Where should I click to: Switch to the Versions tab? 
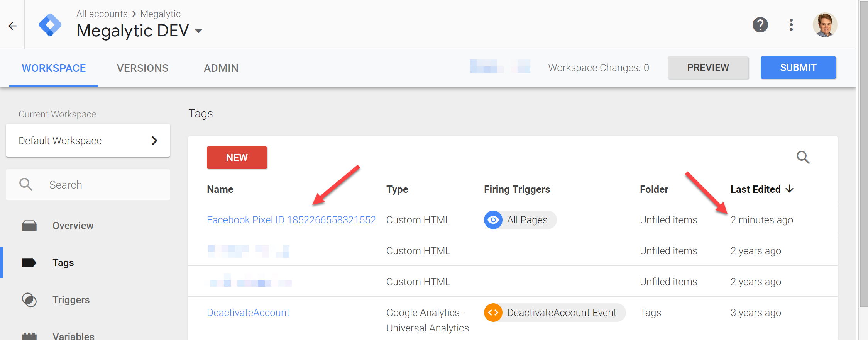pos(142,68)
